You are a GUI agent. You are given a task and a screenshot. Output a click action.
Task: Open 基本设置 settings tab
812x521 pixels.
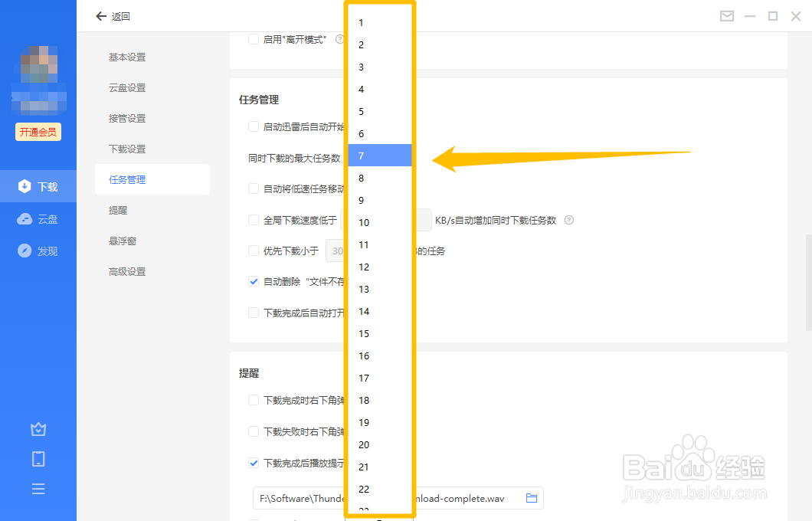[127, 57]
